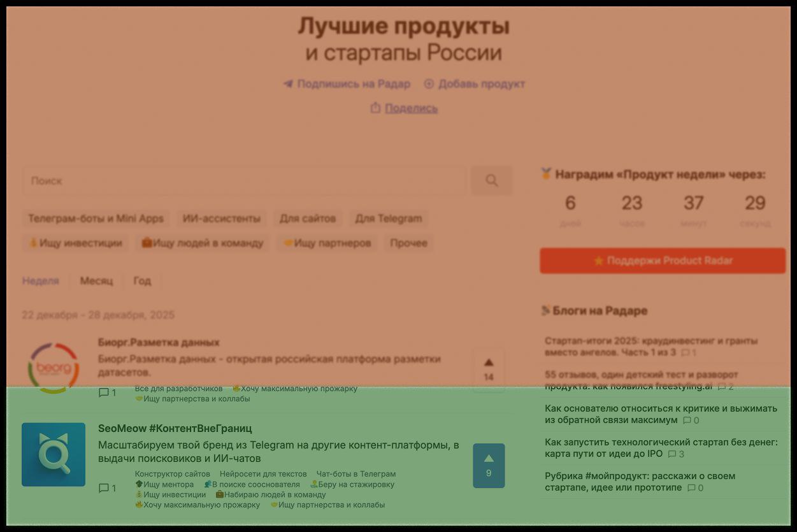Open the Beorg logo thumbnail
The image size is (797, 532).
pyautogui.click(x=54, y=368)
